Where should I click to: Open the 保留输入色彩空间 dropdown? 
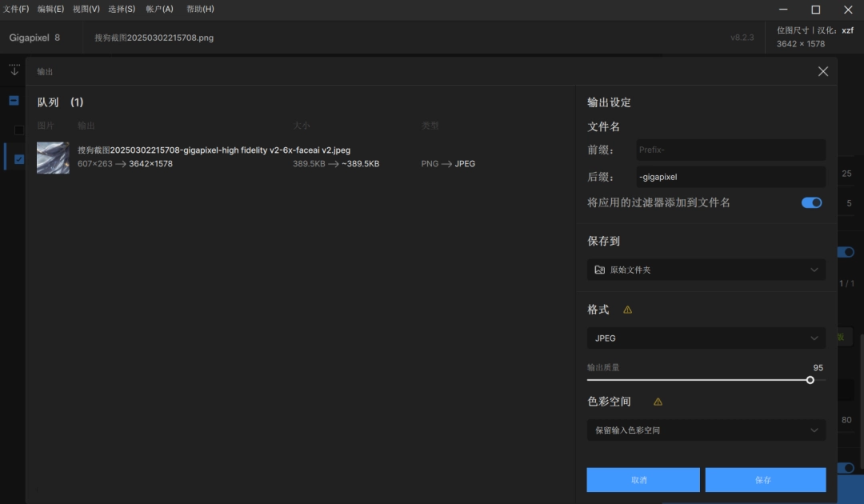tap(706, 430)
